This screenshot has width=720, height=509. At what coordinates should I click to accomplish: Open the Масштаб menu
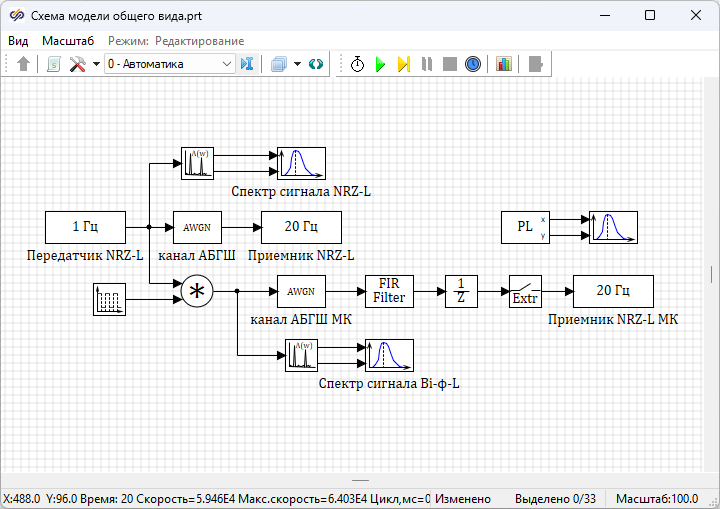point(68,41)
